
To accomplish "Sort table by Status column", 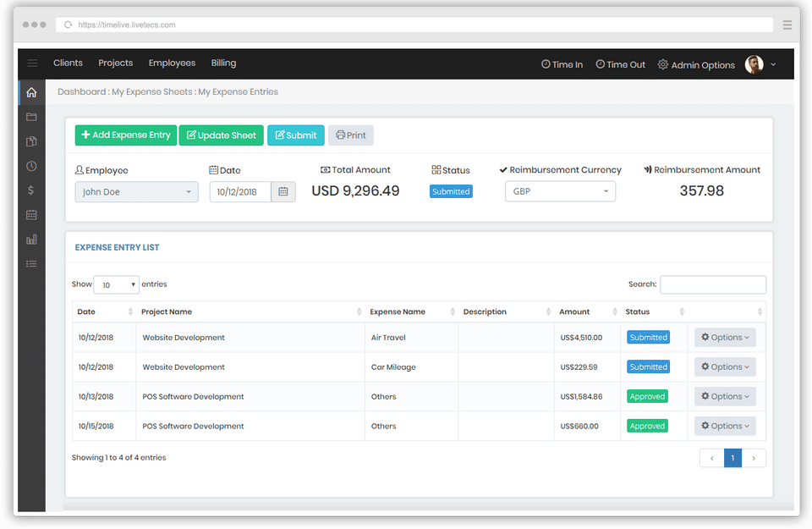I will pyautogui.click(x=682, y=311).
